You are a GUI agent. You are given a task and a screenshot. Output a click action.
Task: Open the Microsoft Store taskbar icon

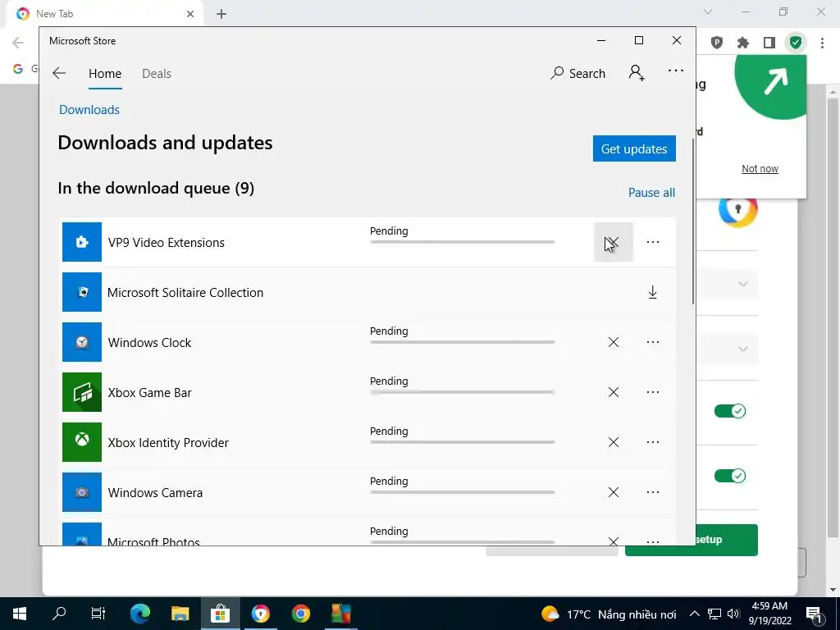pyautogui.click(x=220, y=614)
